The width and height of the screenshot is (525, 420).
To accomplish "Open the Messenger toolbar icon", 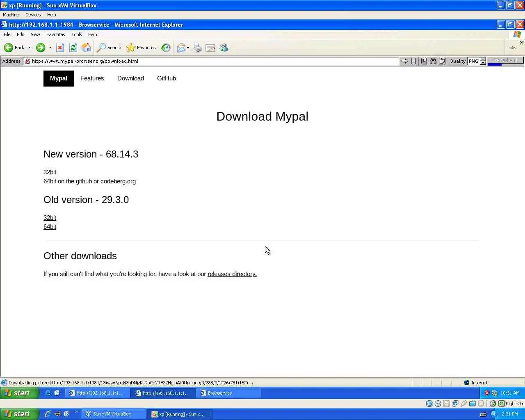I will (x=224, y=48).
